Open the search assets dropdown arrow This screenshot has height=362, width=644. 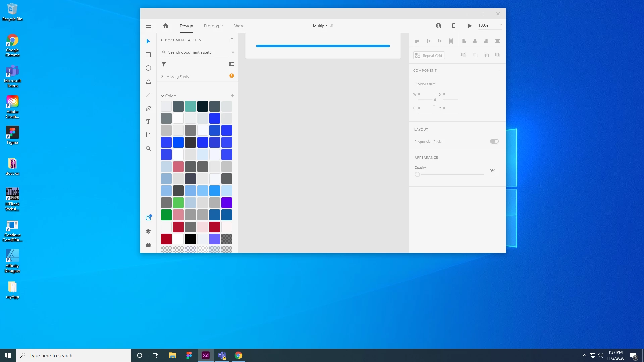coord(233,52)
